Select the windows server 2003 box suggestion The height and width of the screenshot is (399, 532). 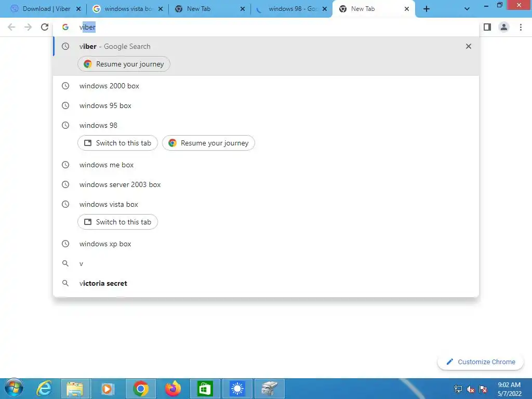(266, 184)
